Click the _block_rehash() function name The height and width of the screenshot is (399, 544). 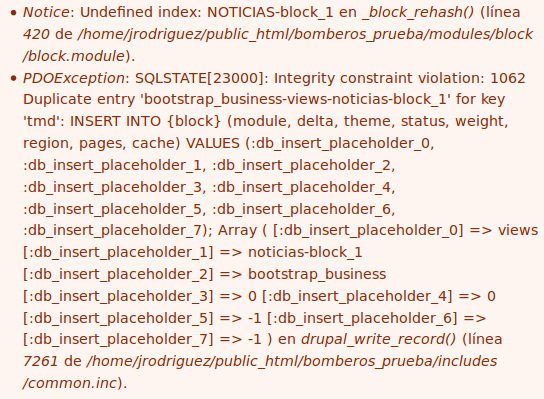click(x=418, y=12)
